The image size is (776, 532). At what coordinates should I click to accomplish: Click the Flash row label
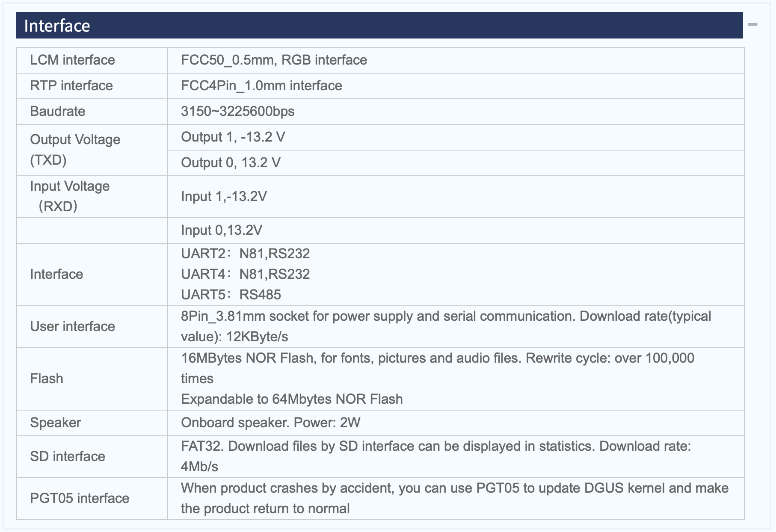pos(46,379)
